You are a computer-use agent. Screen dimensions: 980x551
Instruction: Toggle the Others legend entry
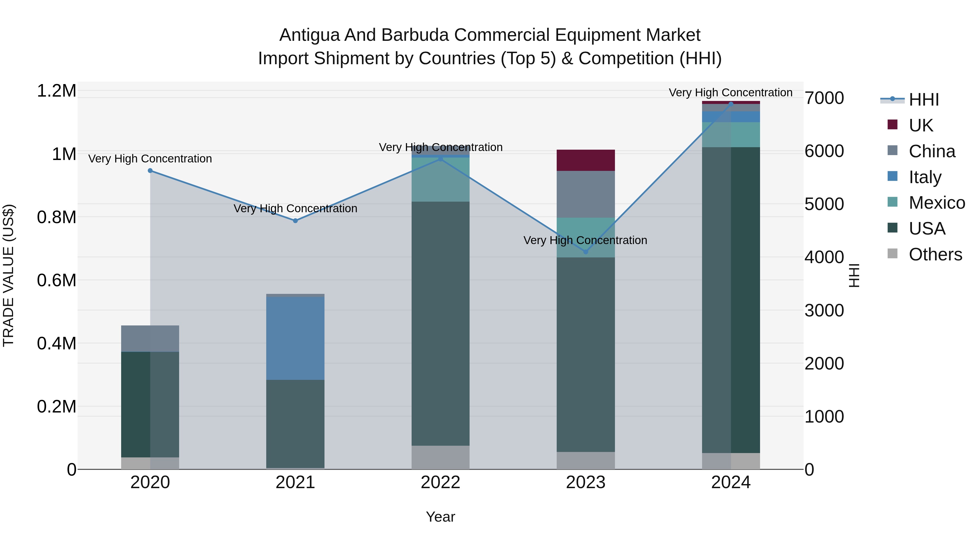point(924,254)
